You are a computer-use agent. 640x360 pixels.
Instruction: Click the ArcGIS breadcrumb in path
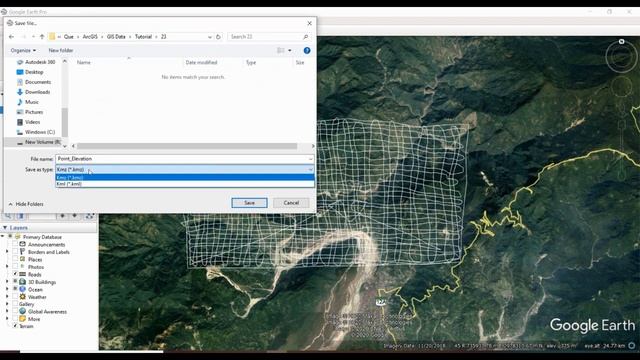pos(90,37)
